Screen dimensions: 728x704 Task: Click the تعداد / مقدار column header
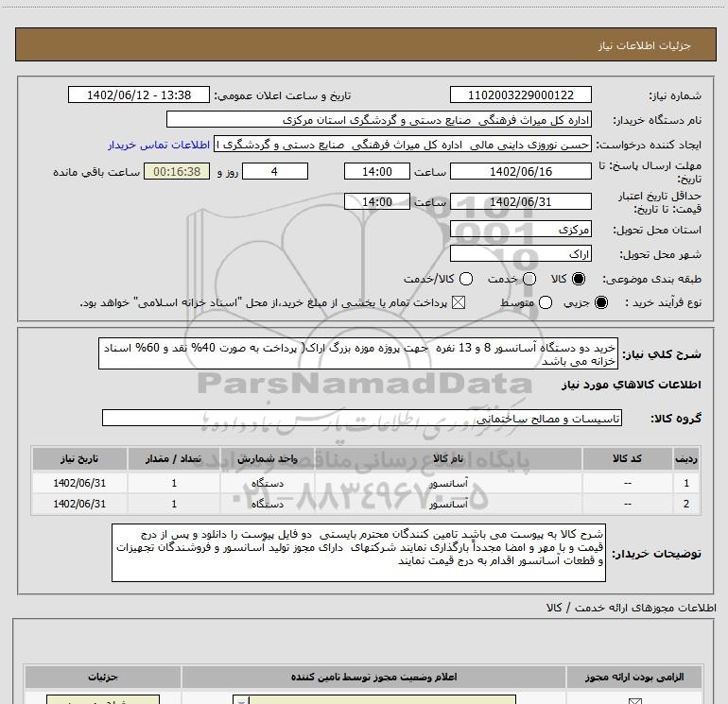click(174, 459)
